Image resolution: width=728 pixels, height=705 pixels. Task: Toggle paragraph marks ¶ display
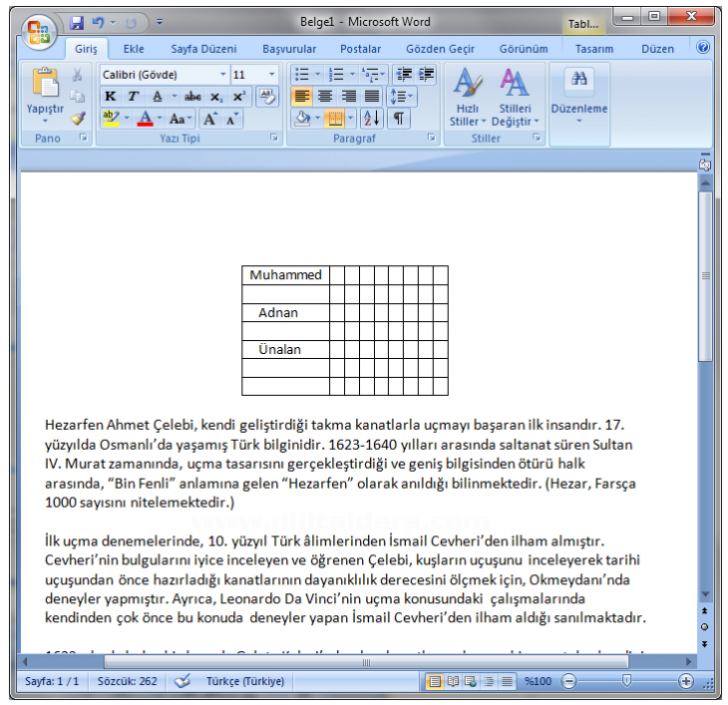[x=398, y=119]
